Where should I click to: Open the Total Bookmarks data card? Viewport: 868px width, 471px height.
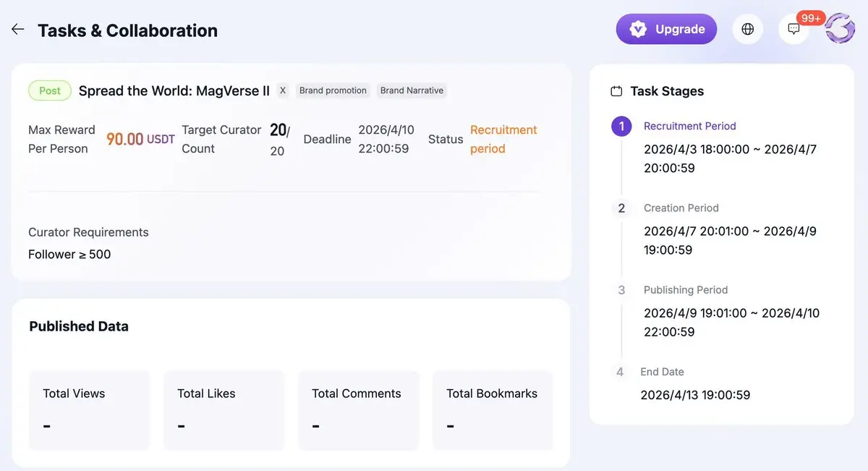493,410
